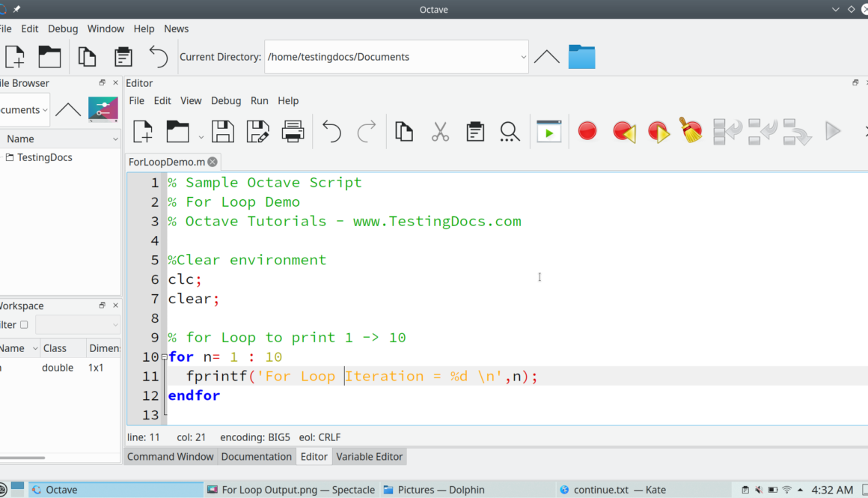The width and height of the screenshot is (868, 498).
Task: Open Editor View menu
Action: (191, 101)
